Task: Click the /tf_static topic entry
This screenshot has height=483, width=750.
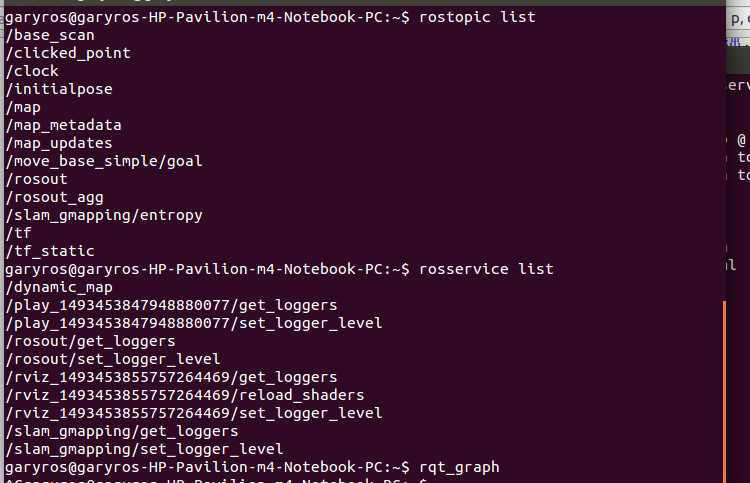Action: (50, 251)
